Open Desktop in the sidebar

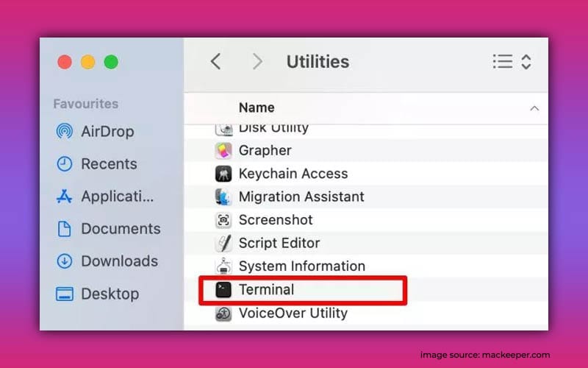110,294
